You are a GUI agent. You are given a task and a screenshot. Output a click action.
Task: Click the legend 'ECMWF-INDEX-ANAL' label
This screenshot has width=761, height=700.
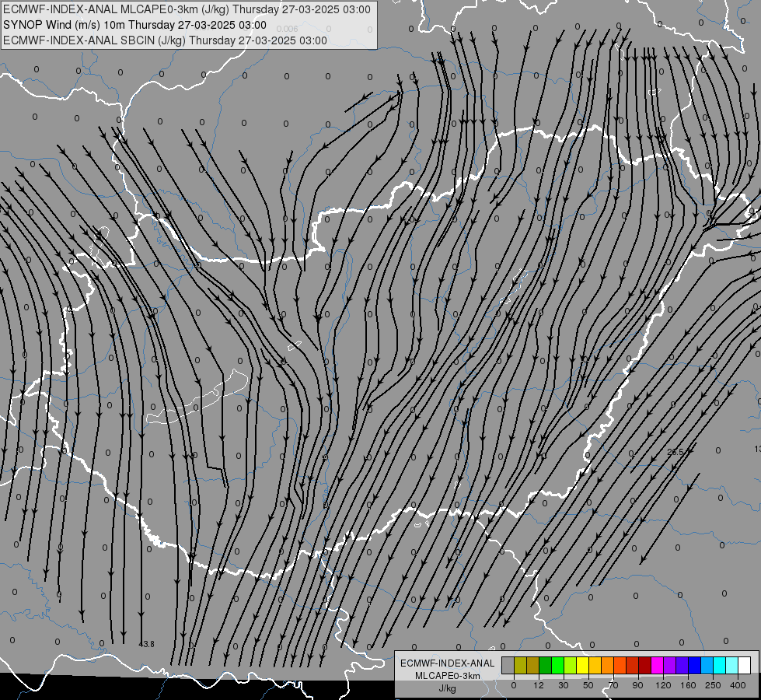click(x=448, y=663)
